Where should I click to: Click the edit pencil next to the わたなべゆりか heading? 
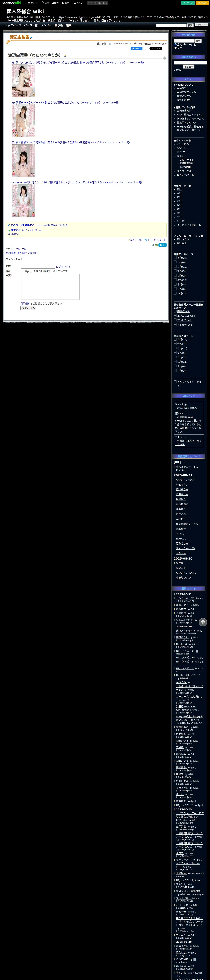click(x=65, y=56)
